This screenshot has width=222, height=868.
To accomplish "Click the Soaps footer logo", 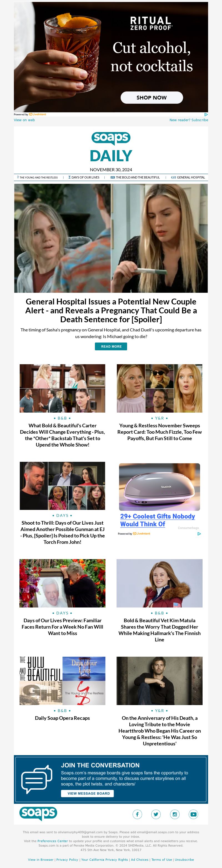I will click(x=38, y=814).
